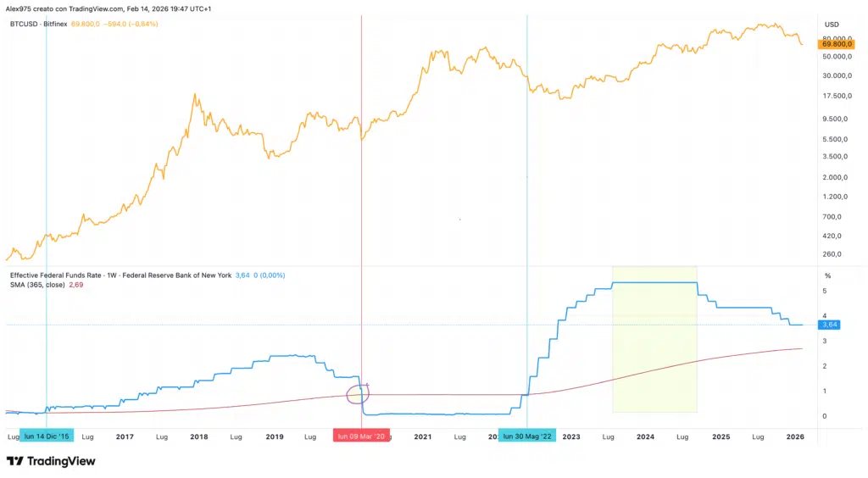868x478 pixels.
Task: Click the Federal Reserve Bank of New York source
Action: (180, 275)
